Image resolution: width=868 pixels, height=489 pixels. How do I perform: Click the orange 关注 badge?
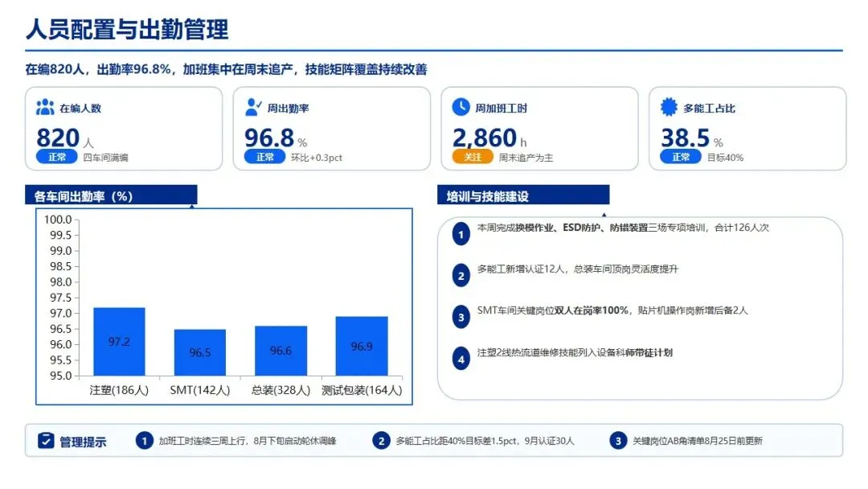click(x=473, y=157)
